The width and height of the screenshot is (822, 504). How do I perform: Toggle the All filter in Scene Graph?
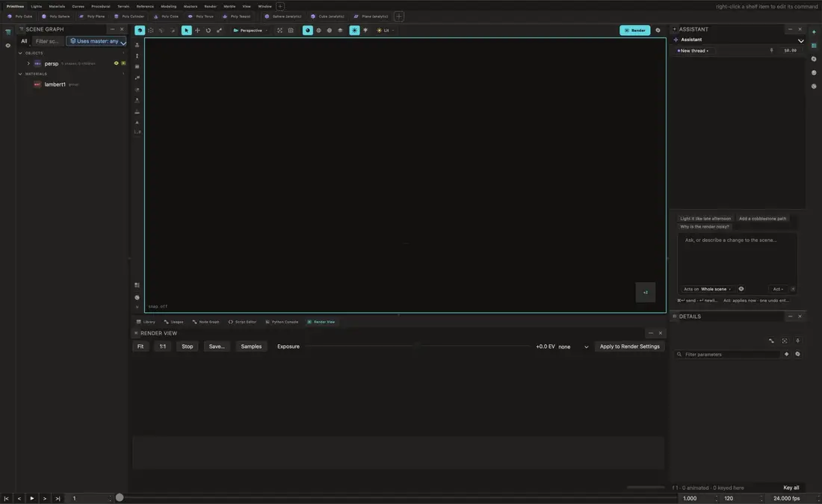point(24,41)
